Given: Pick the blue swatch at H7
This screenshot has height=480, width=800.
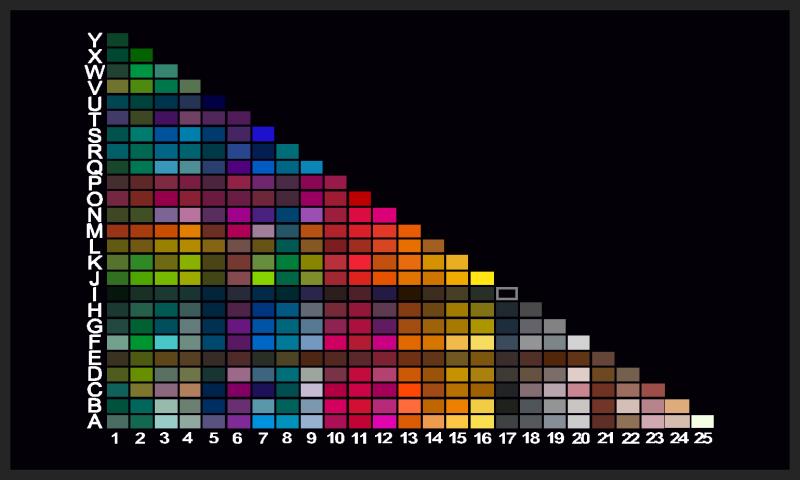Looking at the screenshot, I should pyautogui.click(x=263, y=310).
